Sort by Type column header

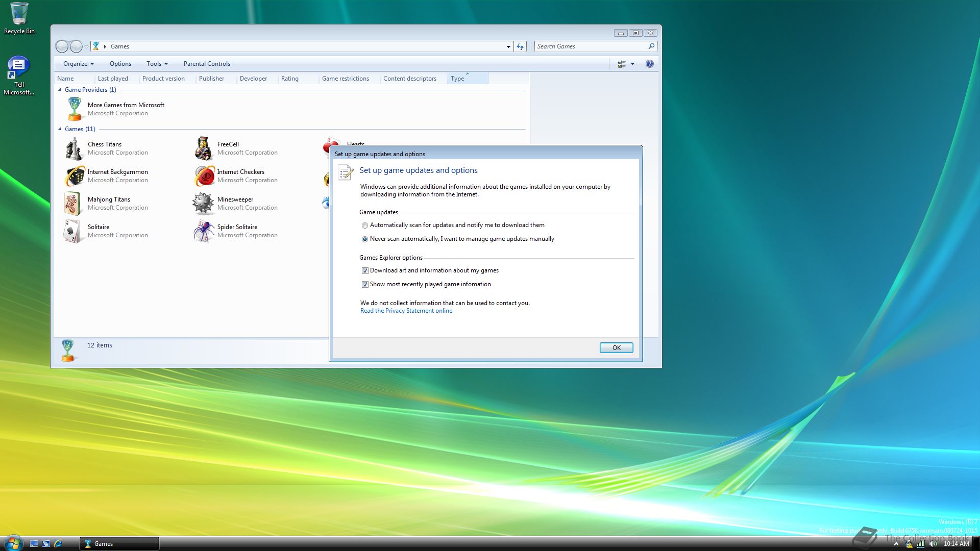468,79
